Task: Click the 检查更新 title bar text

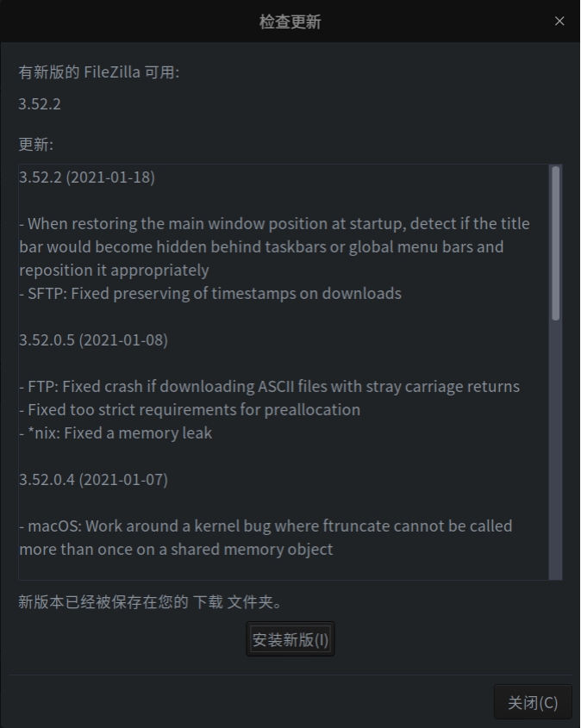Action: [290, 22]
